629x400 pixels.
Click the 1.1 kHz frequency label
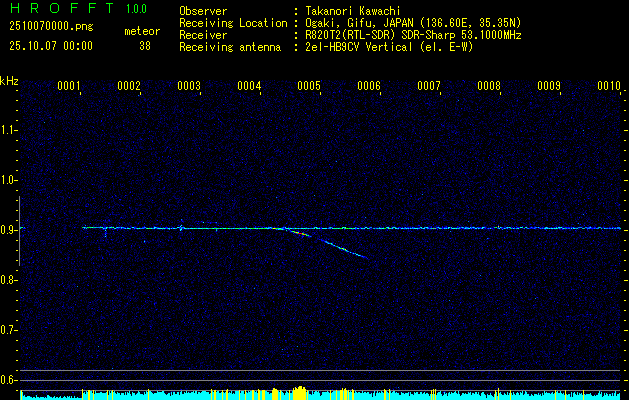(x=8, y=130)
